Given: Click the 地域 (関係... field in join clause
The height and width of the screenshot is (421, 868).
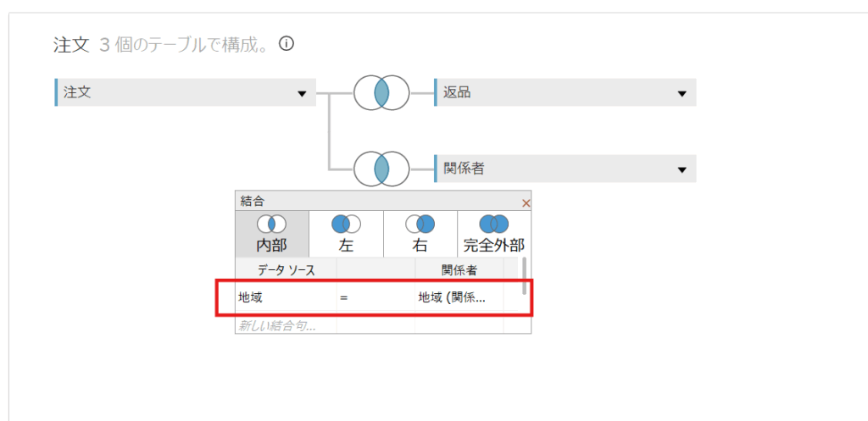Looking at the screenshot, I should [x=452, y=298].
